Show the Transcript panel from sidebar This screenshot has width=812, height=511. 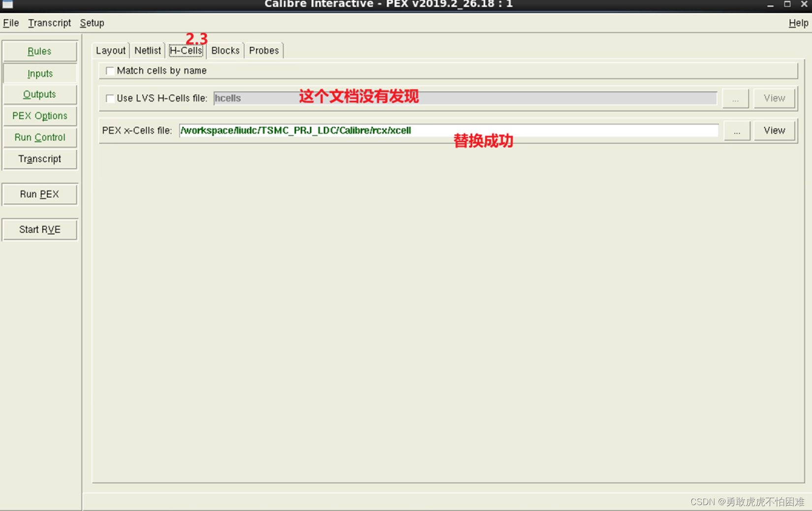[x=39, y=159]
